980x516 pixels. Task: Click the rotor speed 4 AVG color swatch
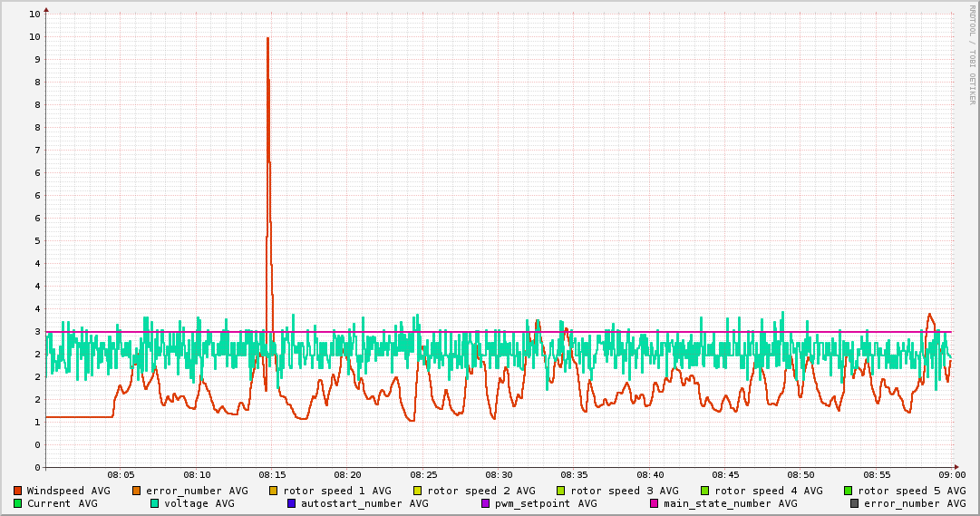[x=704, y=491]
